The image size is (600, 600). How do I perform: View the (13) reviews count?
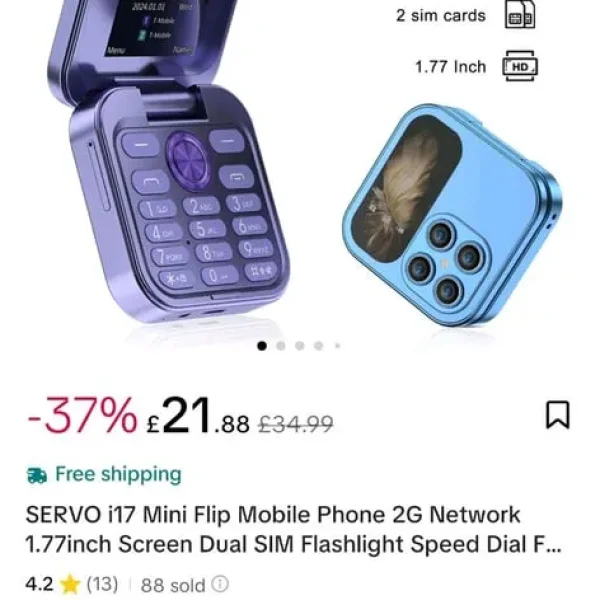[x=101, y=583]
